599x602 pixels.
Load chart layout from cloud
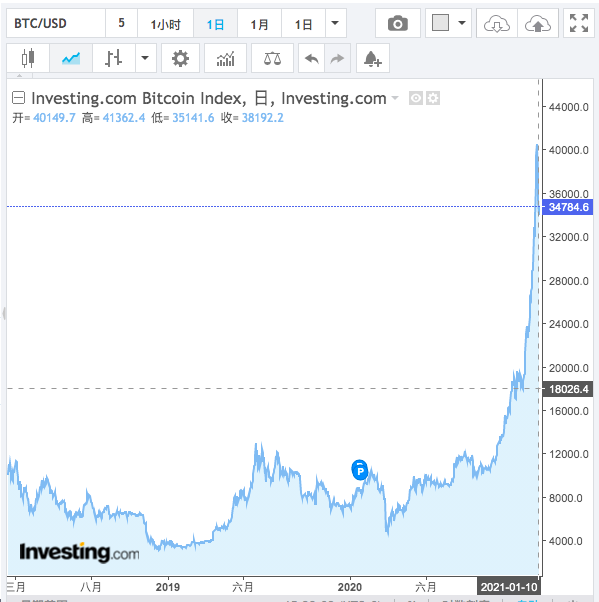(497, 23)
